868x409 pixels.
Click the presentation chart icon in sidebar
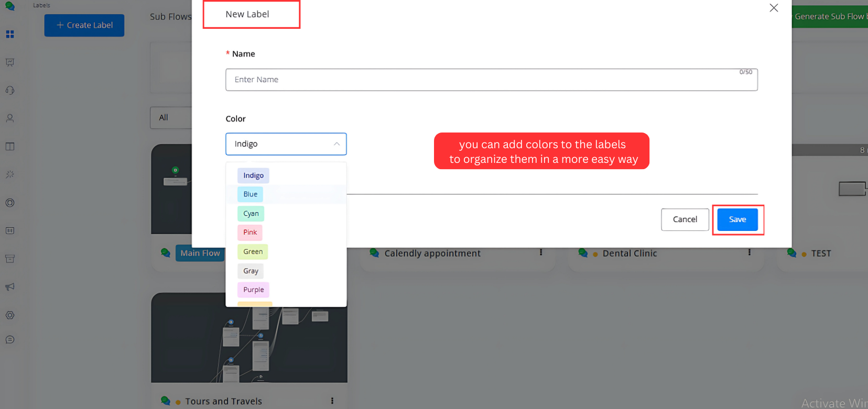(x=10, y=62)
